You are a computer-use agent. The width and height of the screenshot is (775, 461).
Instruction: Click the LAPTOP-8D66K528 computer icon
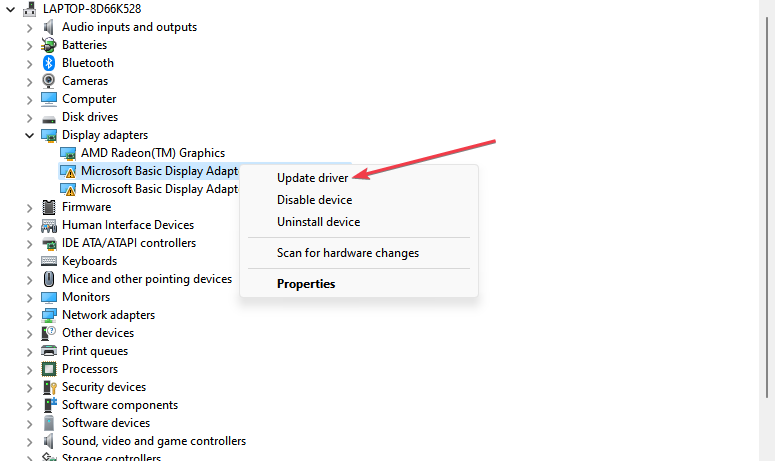pos(30,9)
